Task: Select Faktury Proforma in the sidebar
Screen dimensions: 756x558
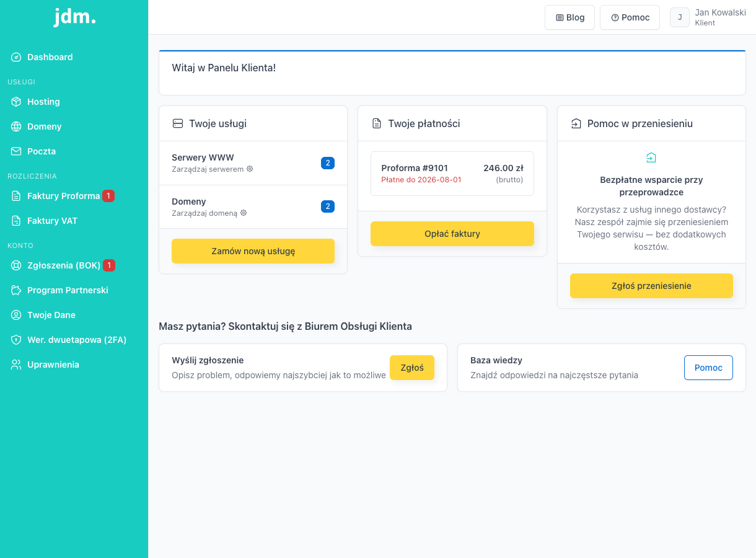Action: (x=74, y=196)
